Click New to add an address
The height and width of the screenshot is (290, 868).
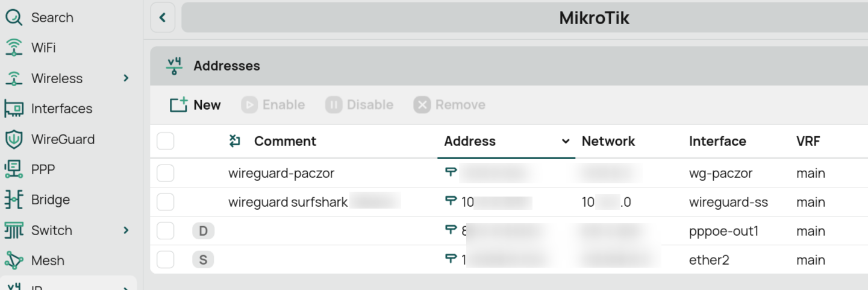196,105
